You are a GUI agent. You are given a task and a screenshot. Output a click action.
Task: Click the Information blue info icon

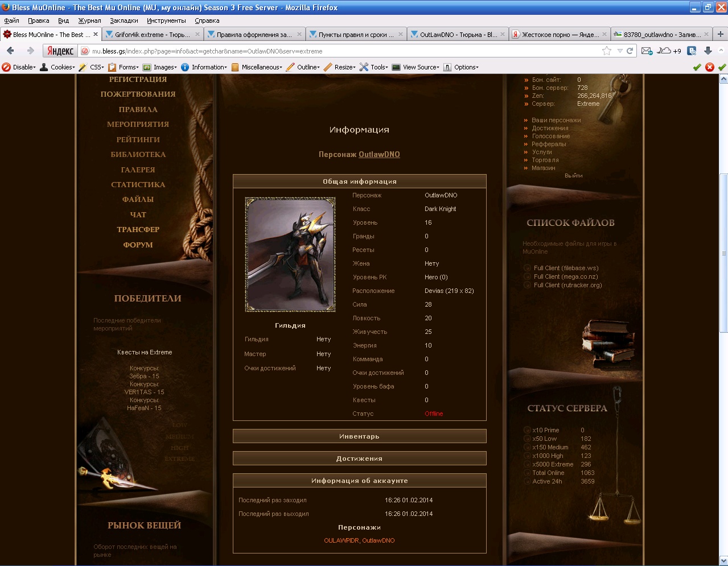185,67
